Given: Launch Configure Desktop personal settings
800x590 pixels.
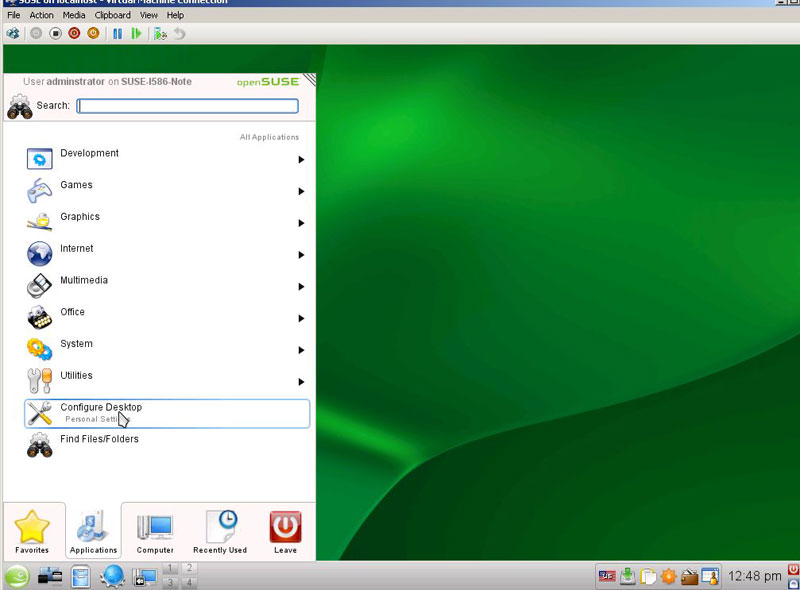Looking at the screenshot, I should [167, 413].
